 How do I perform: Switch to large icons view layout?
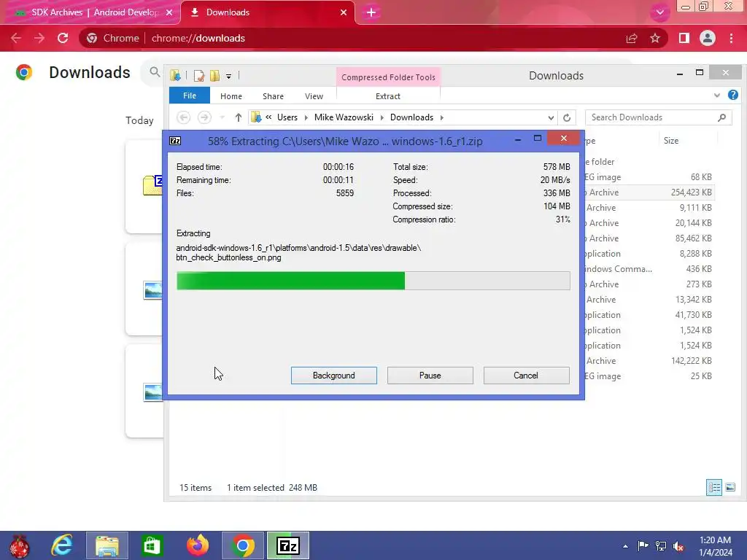(730, 487)
